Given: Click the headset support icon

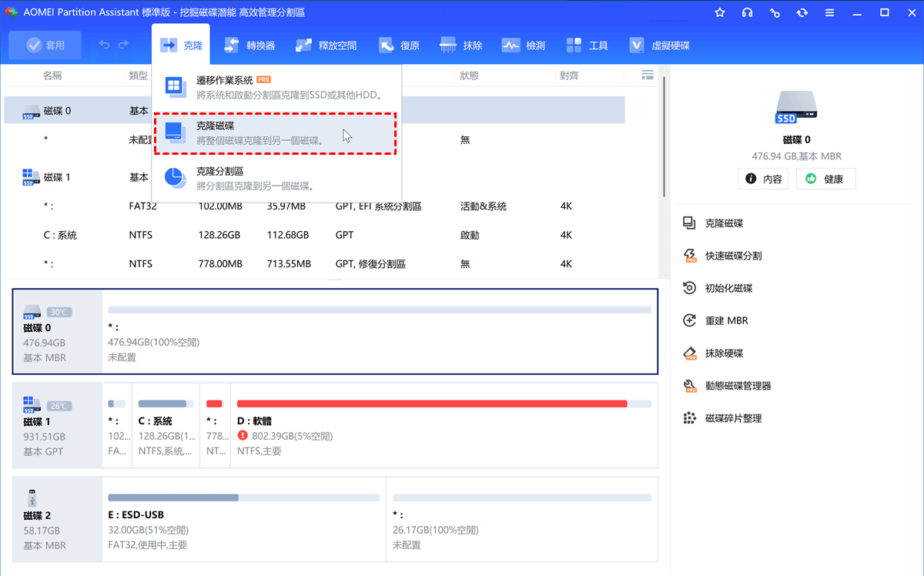Looking at the screenshot, I should click(x=747, y=12).
